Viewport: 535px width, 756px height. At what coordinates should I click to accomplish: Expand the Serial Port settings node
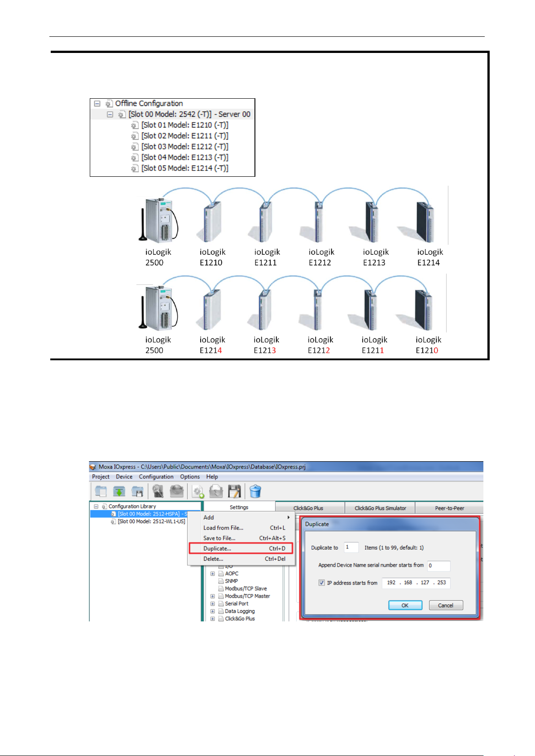pyautogui.click(x=213, y=604)
